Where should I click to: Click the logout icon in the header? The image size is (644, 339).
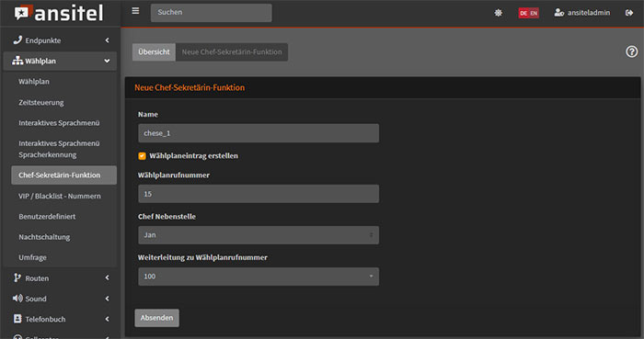point(629,13)
